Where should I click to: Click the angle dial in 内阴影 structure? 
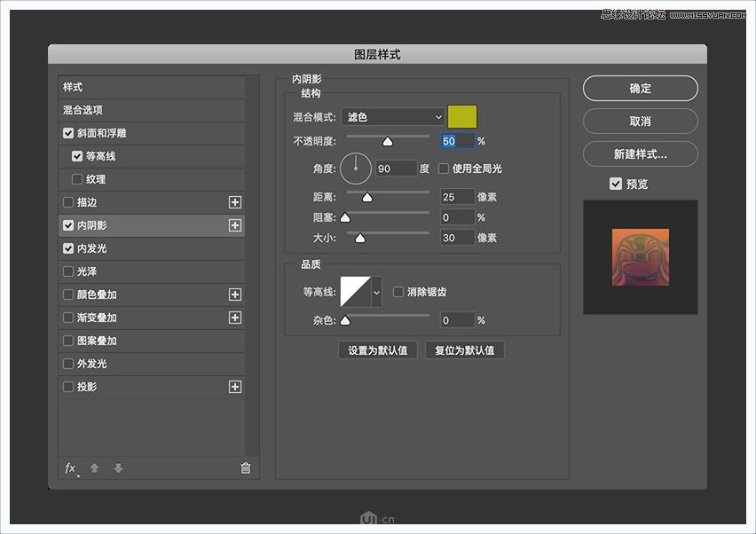[x=355, y=169]
